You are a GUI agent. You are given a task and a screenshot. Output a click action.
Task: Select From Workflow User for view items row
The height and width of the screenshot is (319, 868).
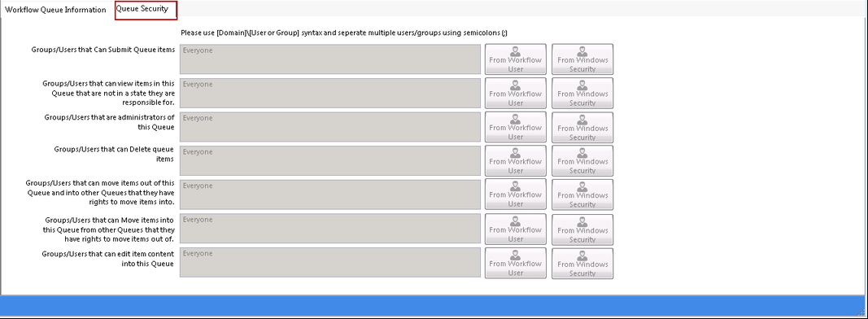coord(516,93)
